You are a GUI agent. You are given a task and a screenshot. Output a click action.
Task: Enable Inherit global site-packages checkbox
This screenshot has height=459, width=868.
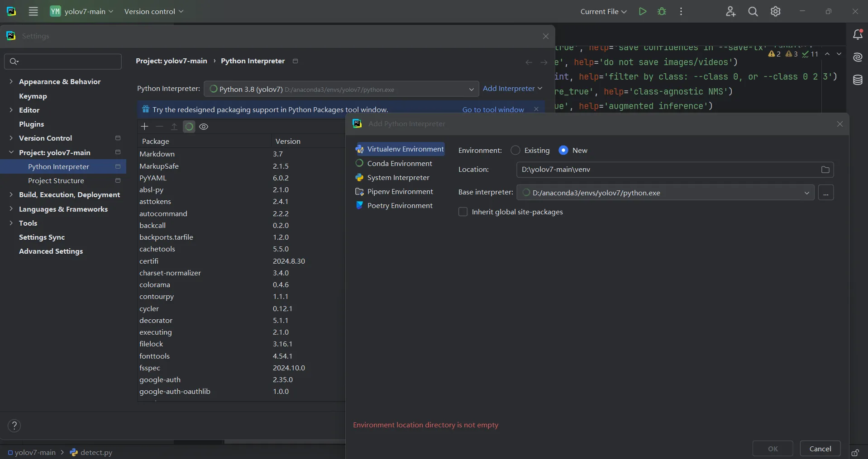point(463,212)
